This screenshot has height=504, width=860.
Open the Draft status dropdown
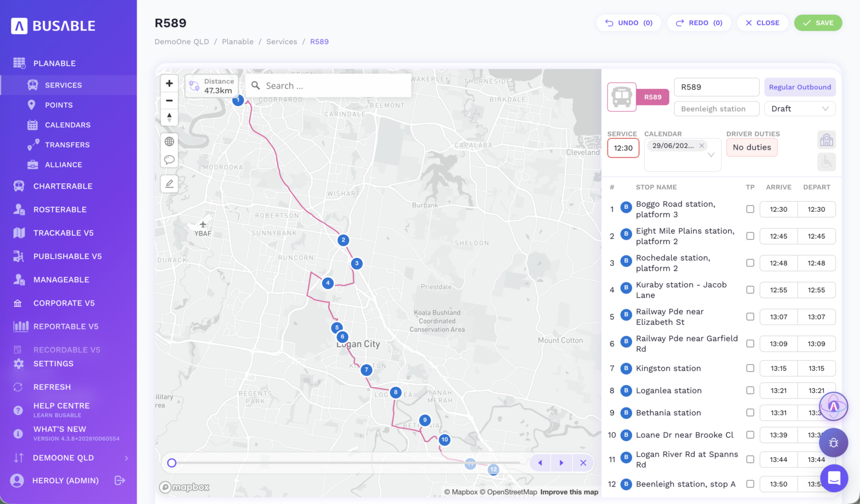(800, 109)
